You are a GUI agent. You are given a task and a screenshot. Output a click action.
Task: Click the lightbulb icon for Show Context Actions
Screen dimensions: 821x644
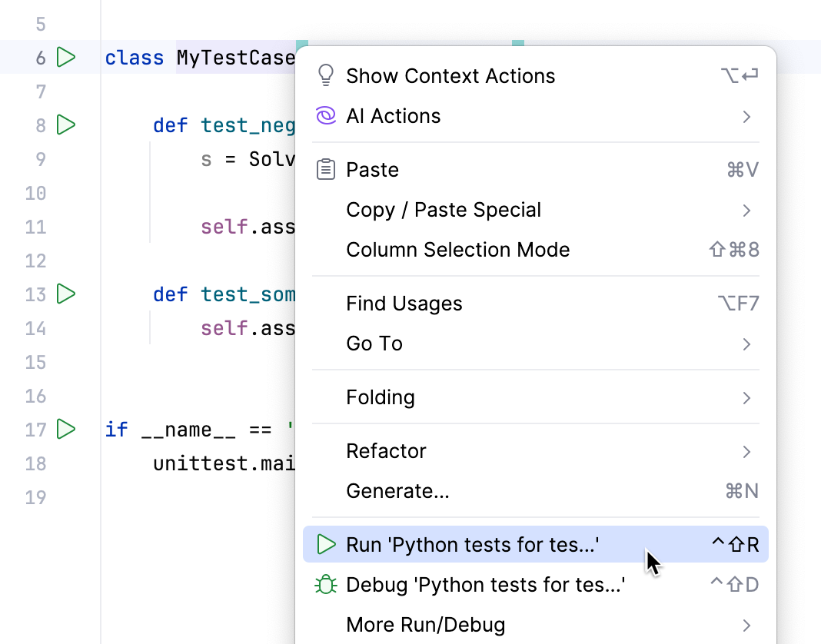click(x=326, y=75)
